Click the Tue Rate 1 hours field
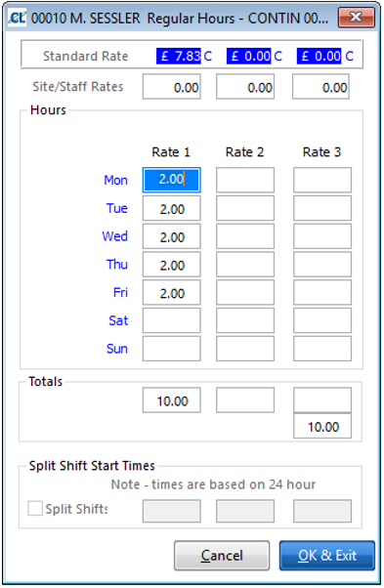 tap(171, 208)
